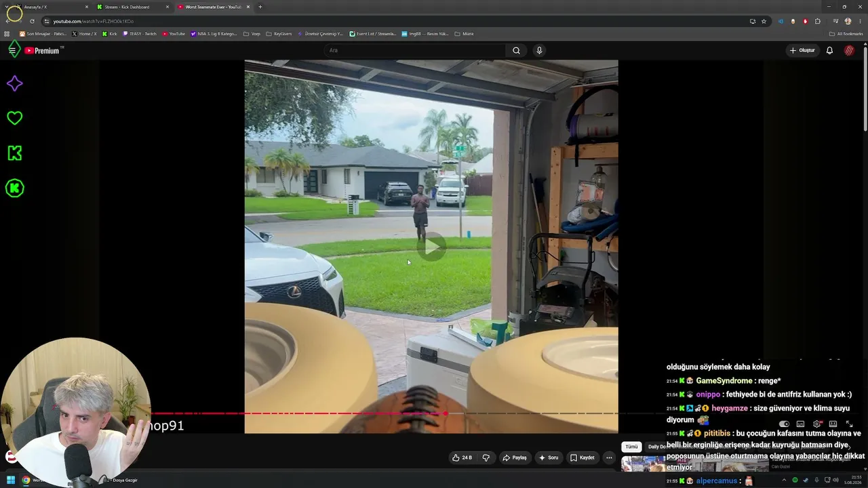Go back to the previous page
This screenshot has width=868, height=488.
(x=7, y=21)
